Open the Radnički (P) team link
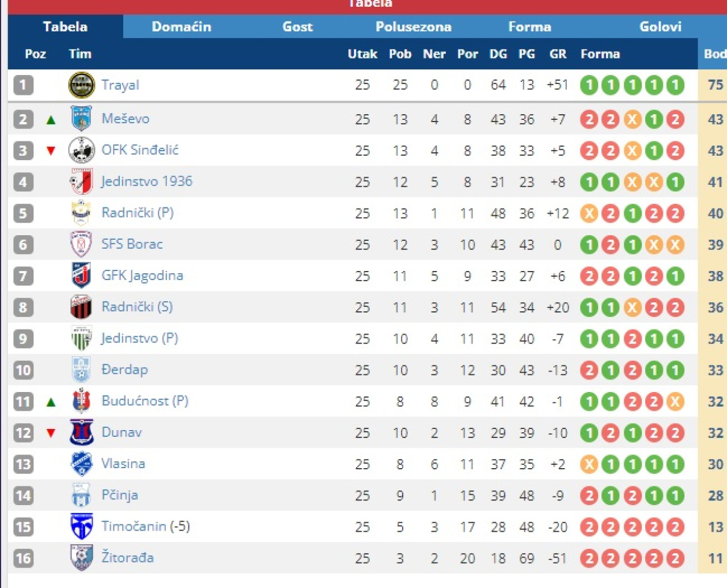Screen dimensions: 727x588 (x=137, y=213)
